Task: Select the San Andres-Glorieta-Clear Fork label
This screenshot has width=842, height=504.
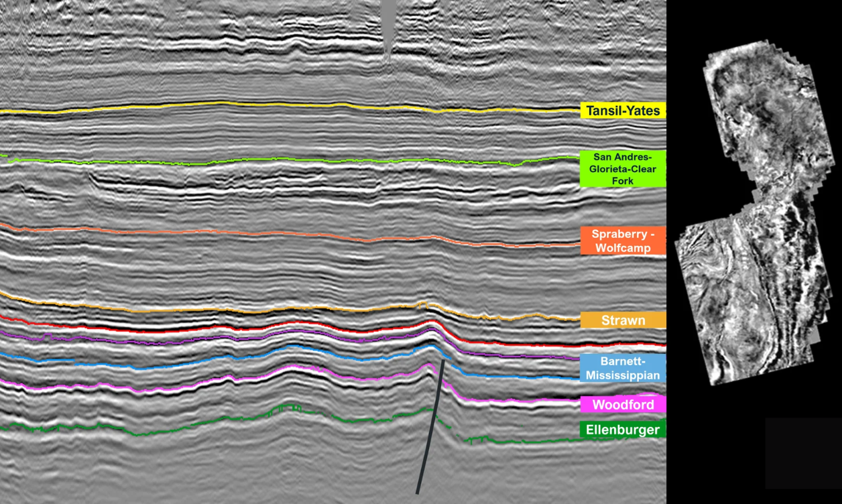Action: pos(623,169)
